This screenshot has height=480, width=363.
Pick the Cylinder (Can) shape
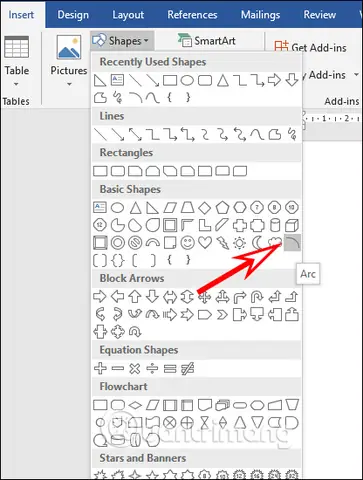point(275,225)
